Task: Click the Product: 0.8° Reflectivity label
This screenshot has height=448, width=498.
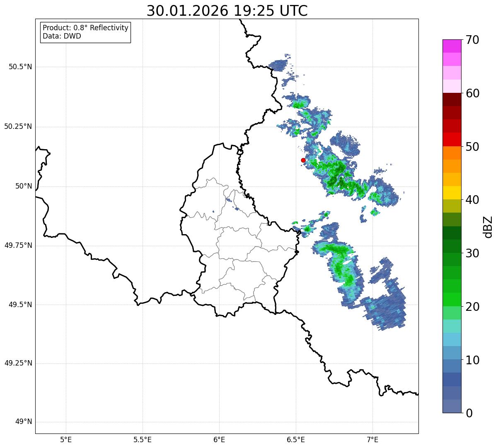Action: point(86,28)
